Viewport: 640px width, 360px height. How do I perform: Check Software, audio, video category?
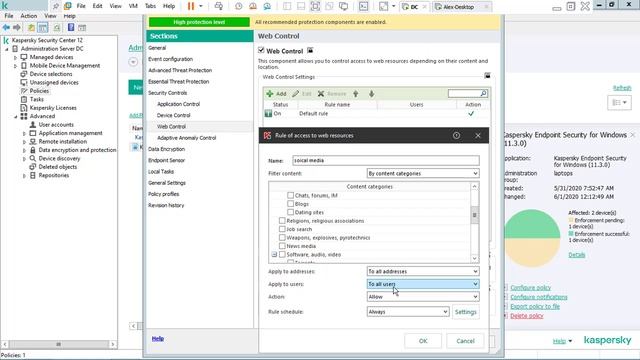click(x=282, y=255)
